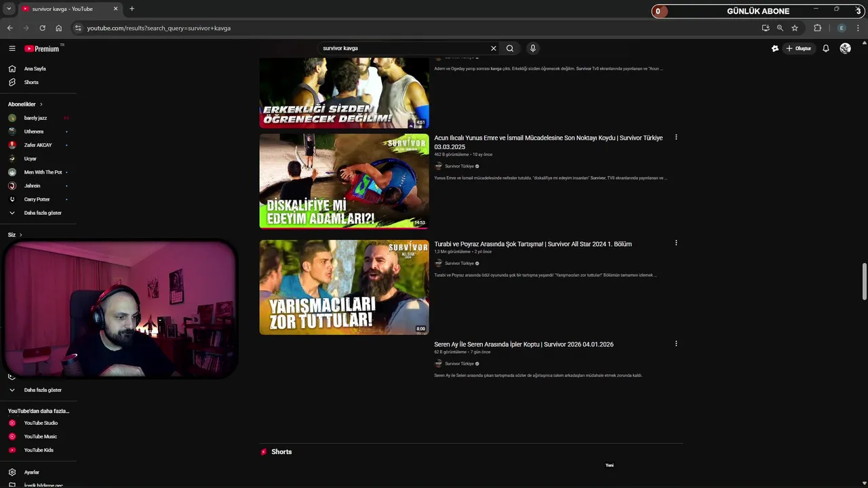
Task: Click install app icon in address bar
Action: point(766,28)
